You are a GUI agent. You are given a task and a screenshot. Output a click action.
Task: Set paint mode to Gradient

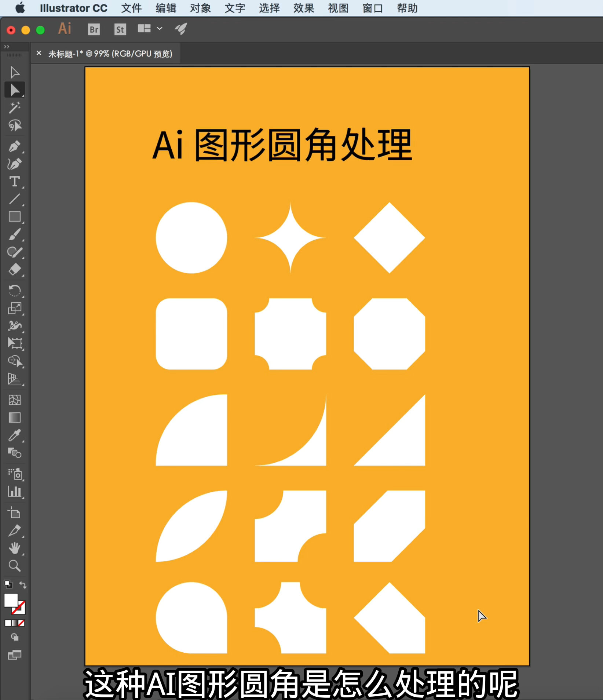[15, 623]
